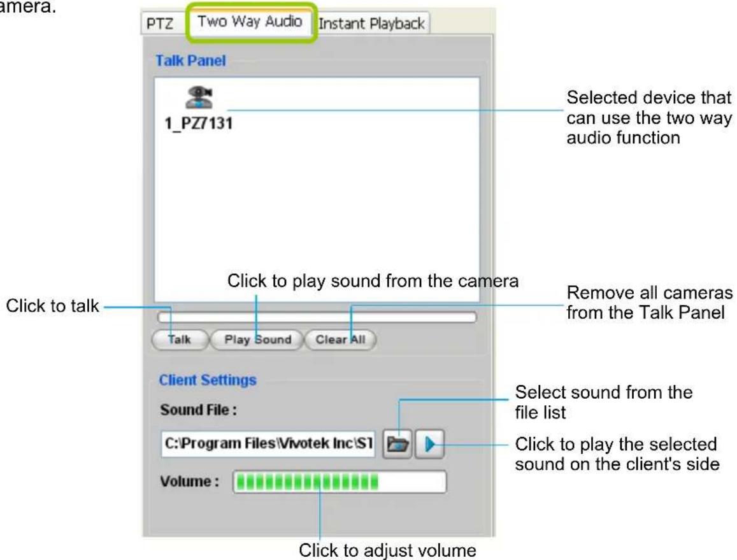Click the Volume label
Image resolution: width=737 pixels, height=560 pixels.
coord(189,482)
